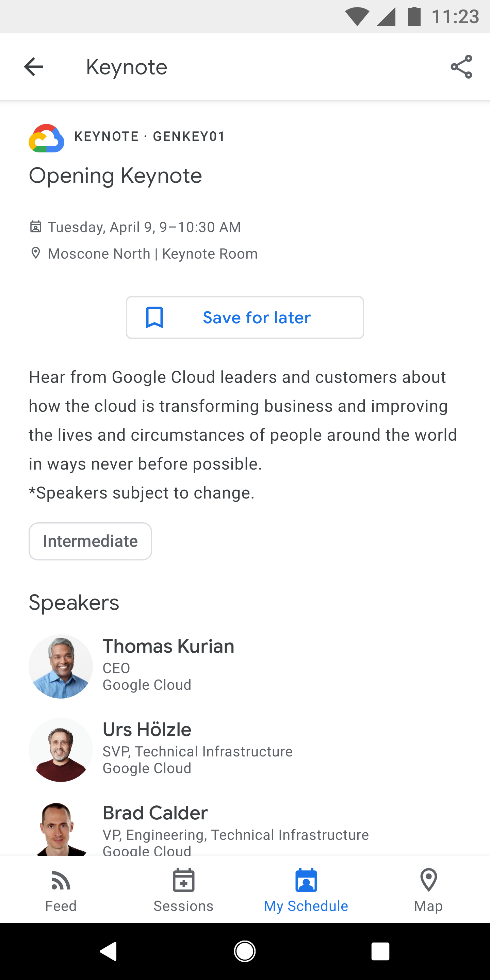Image resolution: width=490 pixels, height=980 pixels.
Task: Select speaker name Urs Hölzle
Action: (x=147, y=729)
